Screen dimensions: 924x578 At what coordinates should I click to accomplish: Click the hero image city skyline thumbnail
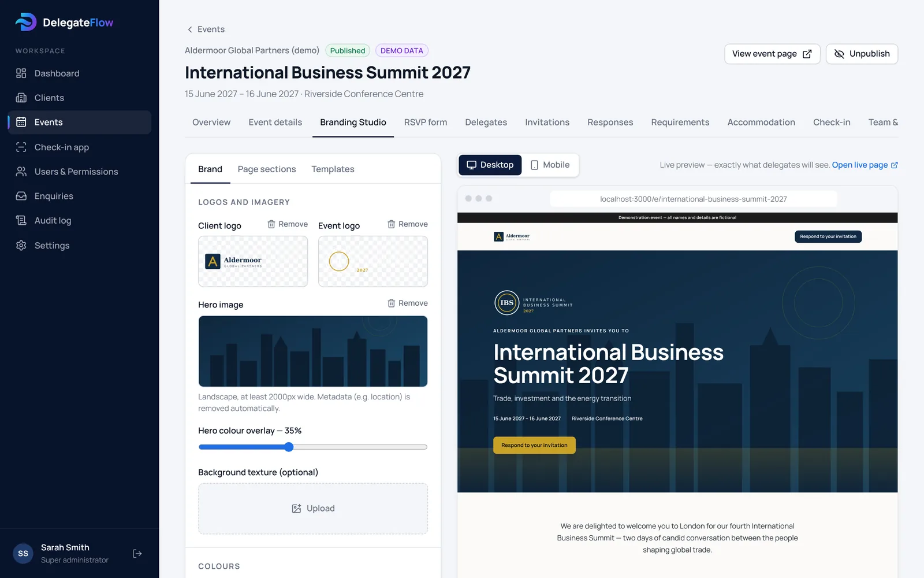[x=313, y=351]
